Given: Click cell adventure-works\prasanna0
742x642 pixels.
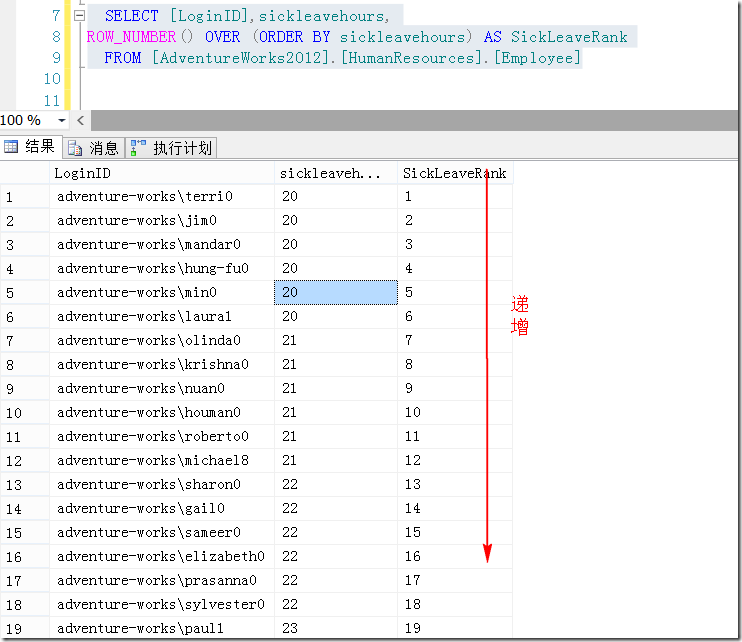Looking at the screenshot, I should tap(161, 580).
